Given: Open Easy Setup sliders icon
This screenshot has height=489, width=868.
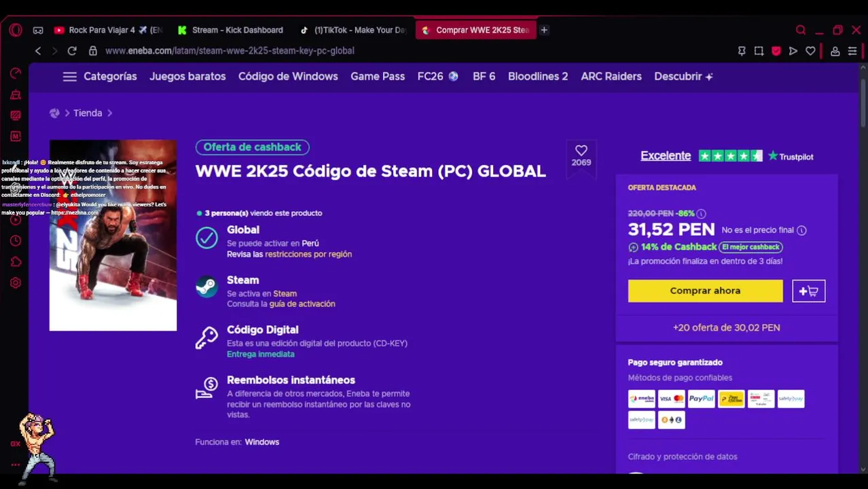Looking at the screenshot, I should tap(852, 51).
